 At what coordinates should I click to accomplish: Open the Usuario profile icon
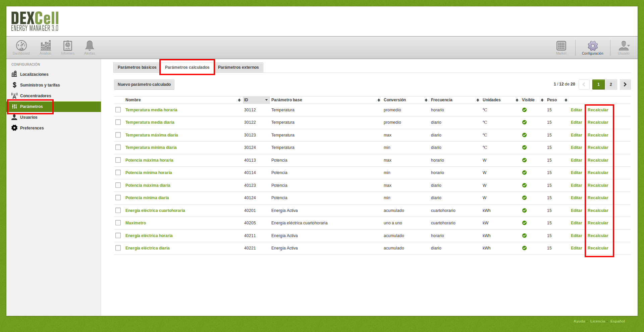click(624, 46)
